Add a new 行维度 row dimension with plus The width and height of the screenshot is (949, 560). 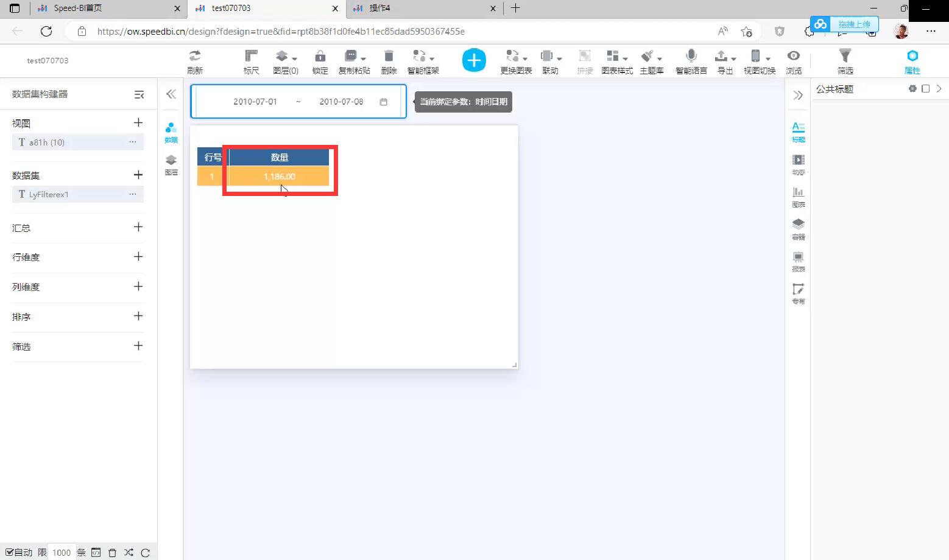point(138,256)
